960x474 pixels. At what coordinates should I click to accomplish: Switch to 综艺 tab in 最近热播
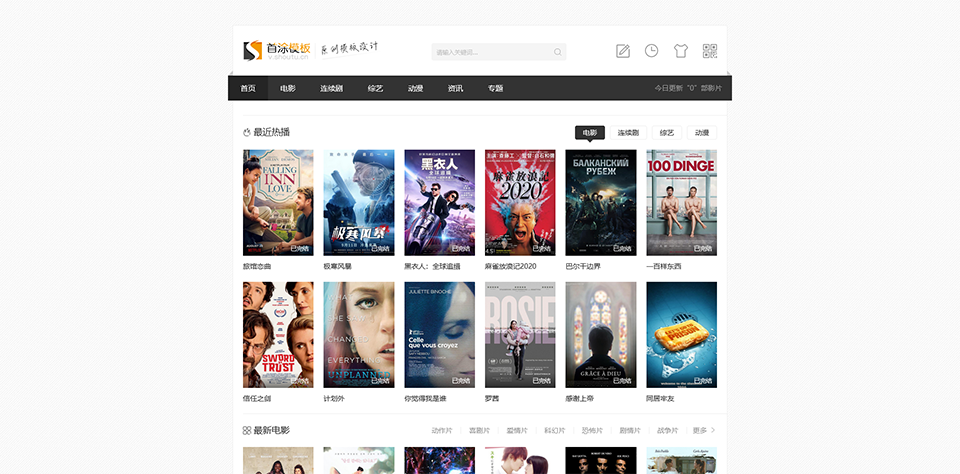[667, 133]
